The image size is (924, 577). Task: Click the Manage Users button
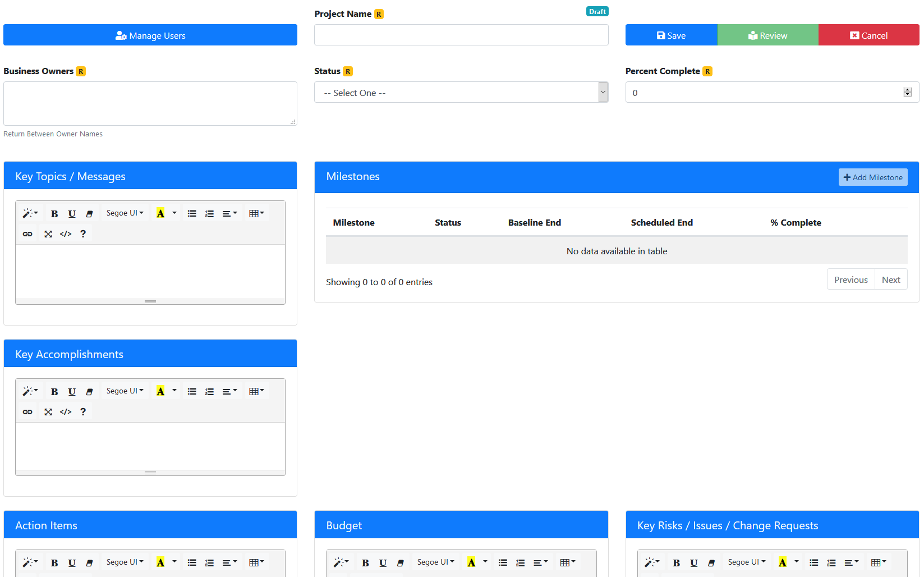(150, 35)
